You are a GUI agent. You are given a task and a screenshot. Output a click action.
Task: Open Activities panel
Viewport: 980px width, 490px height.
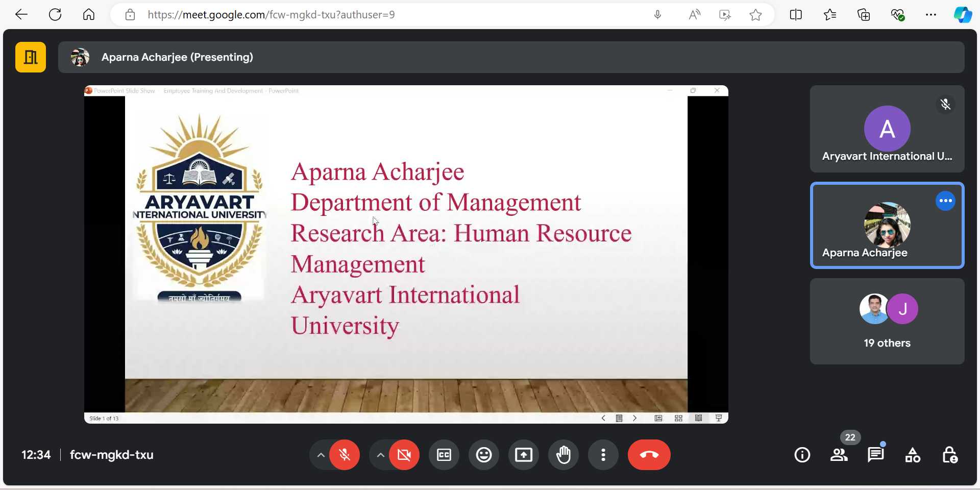click(913, 455)
